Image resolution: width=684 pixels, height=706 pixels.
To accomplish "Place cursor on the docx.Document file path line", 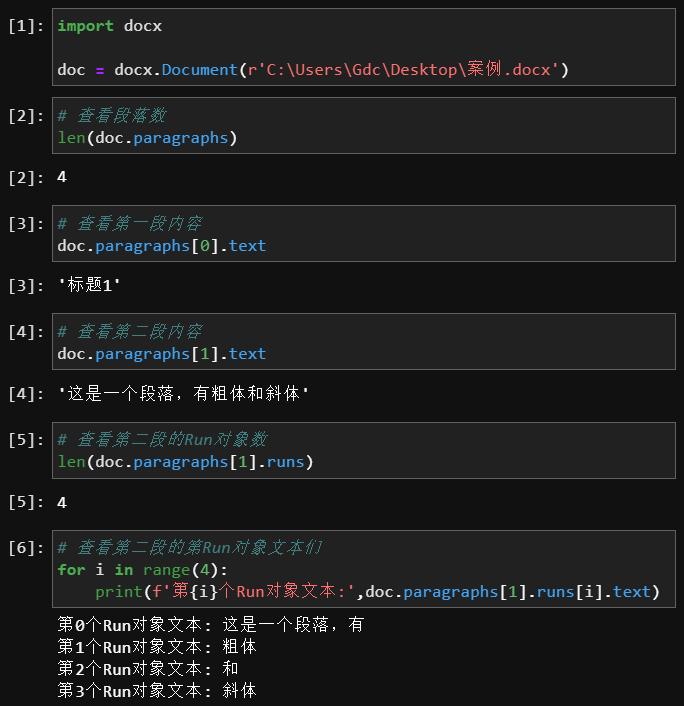I will pyautogui.click(x=312, y=70).
